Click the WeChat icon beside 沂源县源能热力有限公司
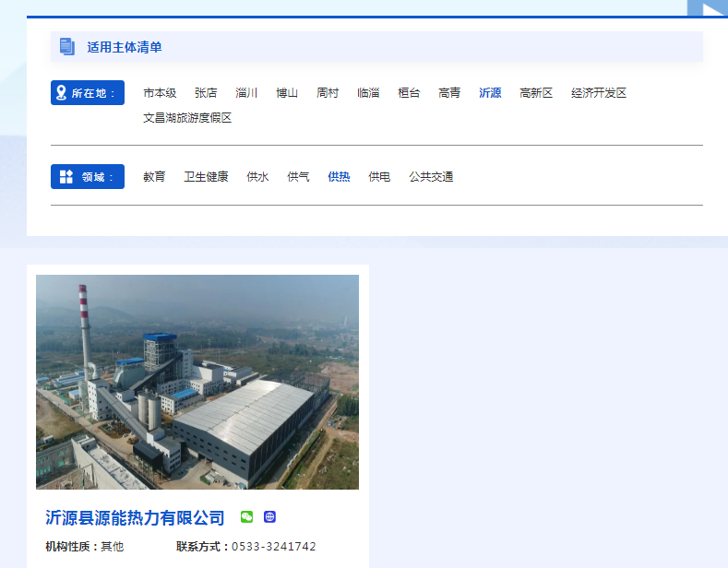Viewport: 728px width, 568px height. (246, 517)
